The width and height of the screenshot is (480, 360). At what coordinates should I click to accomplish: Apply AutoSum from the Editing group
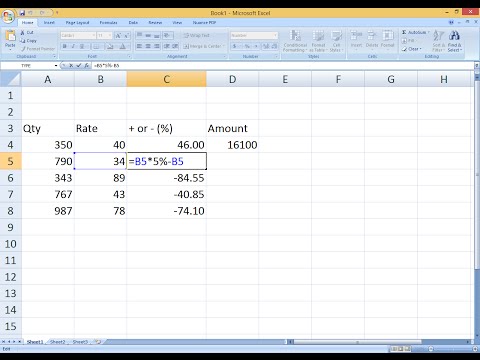coord(415,32)
